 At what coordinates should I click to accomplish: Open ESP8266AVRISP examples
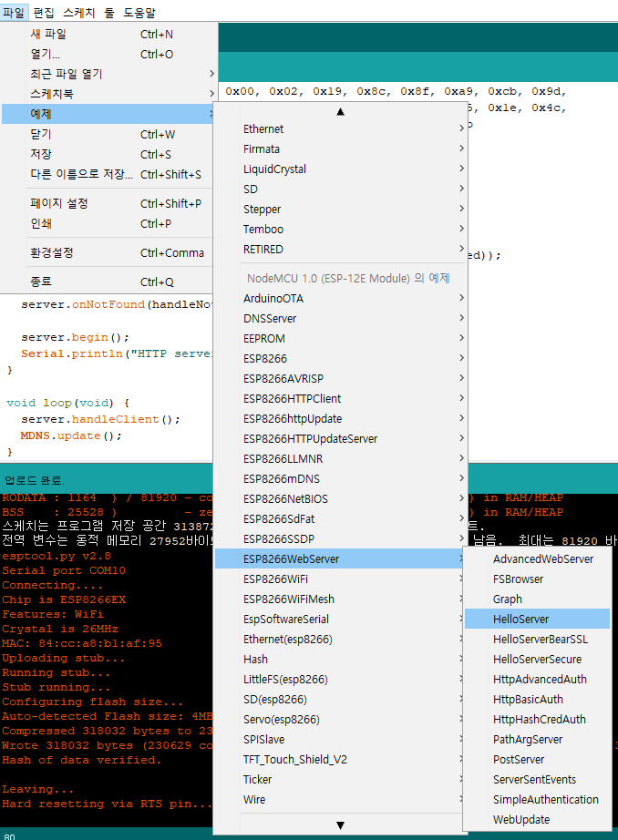click(x=341, y=378)
